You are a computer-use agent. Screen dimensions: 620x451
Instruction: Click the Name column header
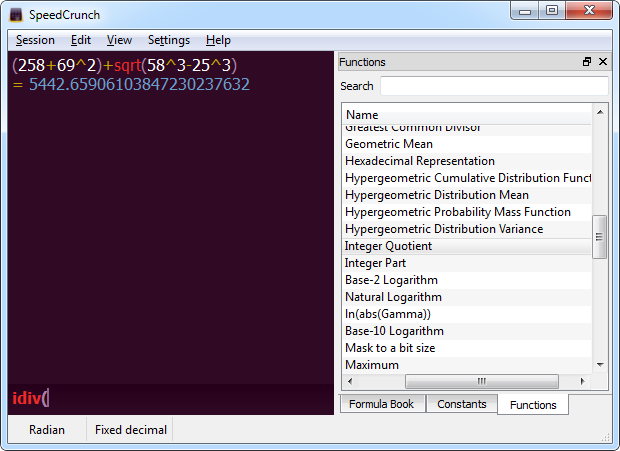[x=467, y=115]
